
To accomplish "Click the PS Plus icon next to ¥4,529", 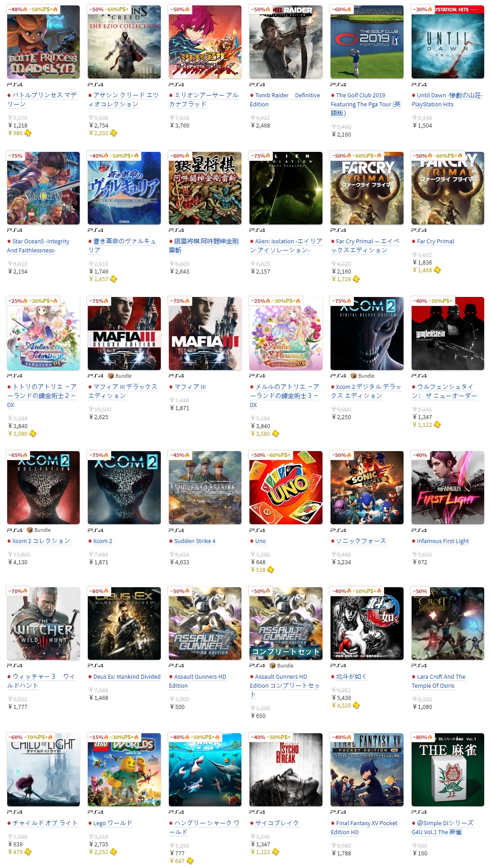I will 356,705.
